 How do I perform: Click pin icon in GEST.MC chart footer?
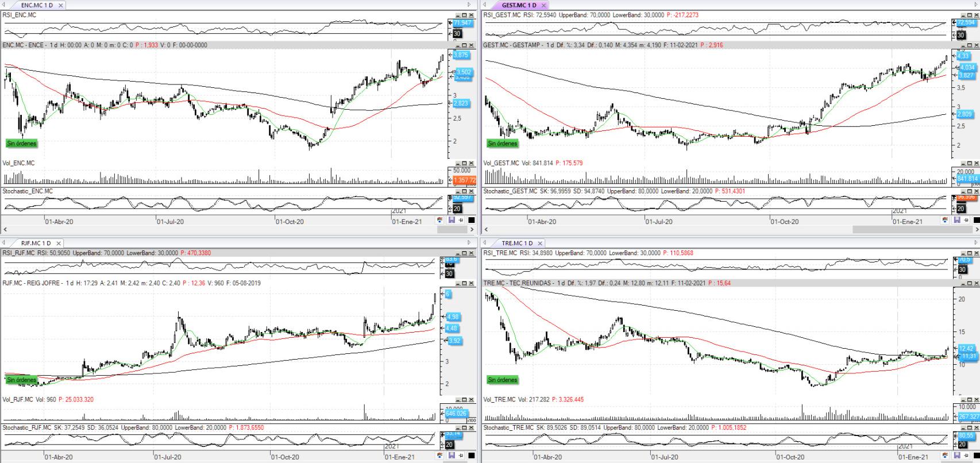pyautogui.click(x=966, y=220)
